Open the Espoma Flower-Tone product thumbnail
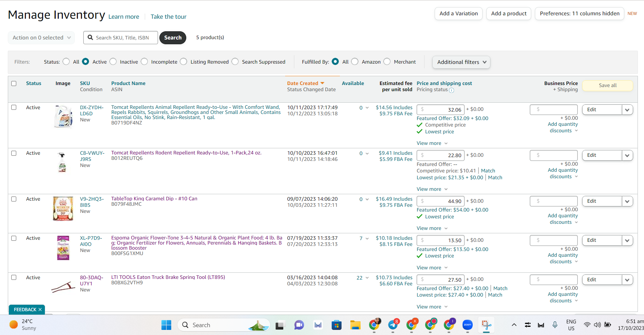The image size is (644, 335). (x=63, y=248)
